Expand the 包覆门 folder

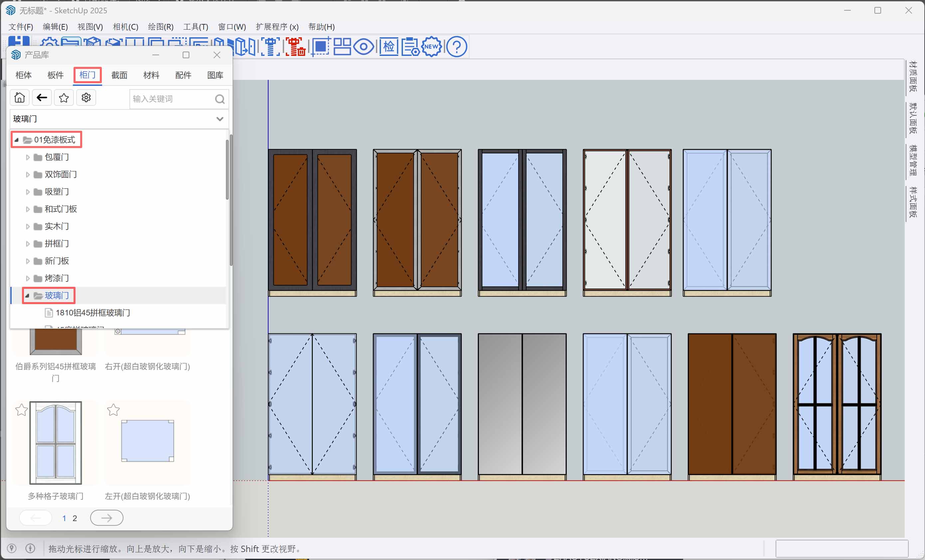[x=27, y=157]
